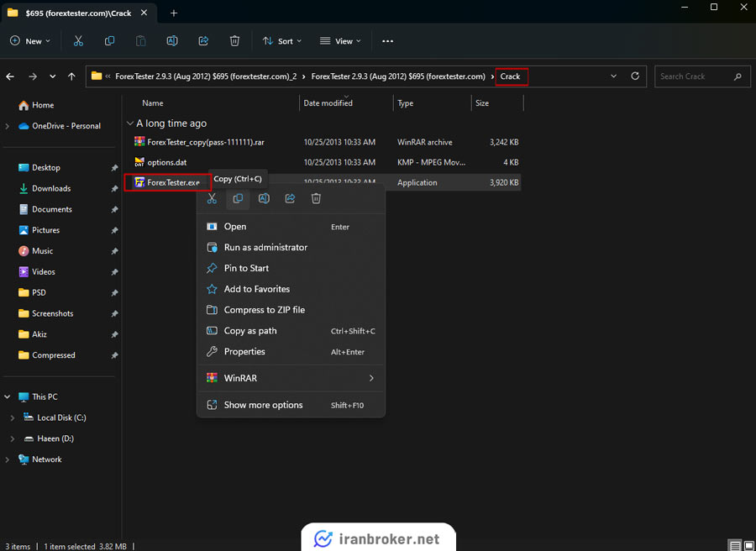Open the WinRAR submenu
This screenshot has height=551, width=756.
(291, 378)
